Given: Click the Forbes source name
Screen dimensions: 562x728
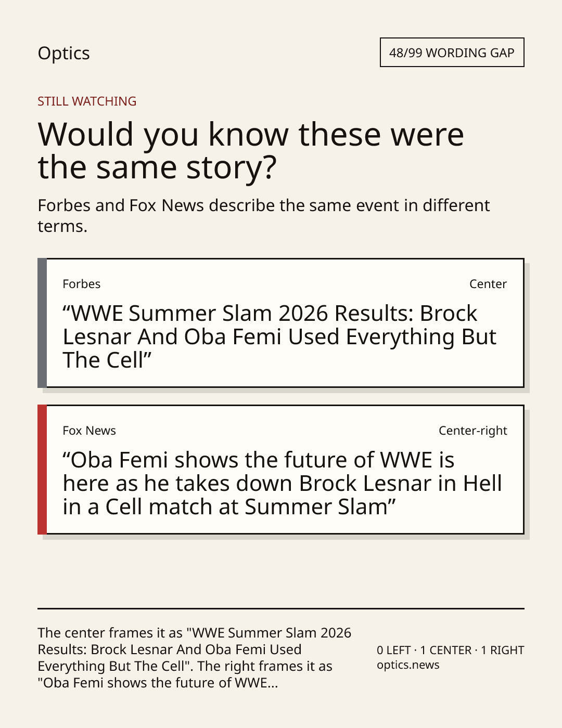Looking at the screenshot, I should pyautogui.click(x=82, y=284).
